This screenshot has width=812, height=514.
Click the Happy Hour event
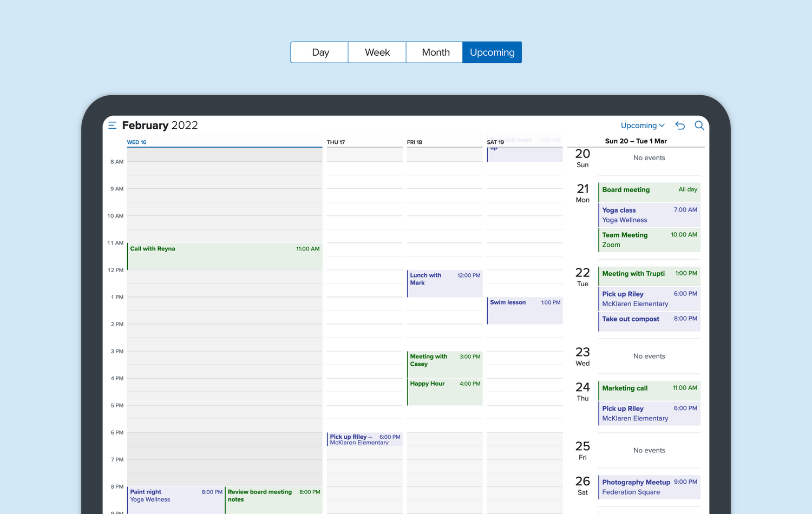pyautogui.click(x=444, y=391)
